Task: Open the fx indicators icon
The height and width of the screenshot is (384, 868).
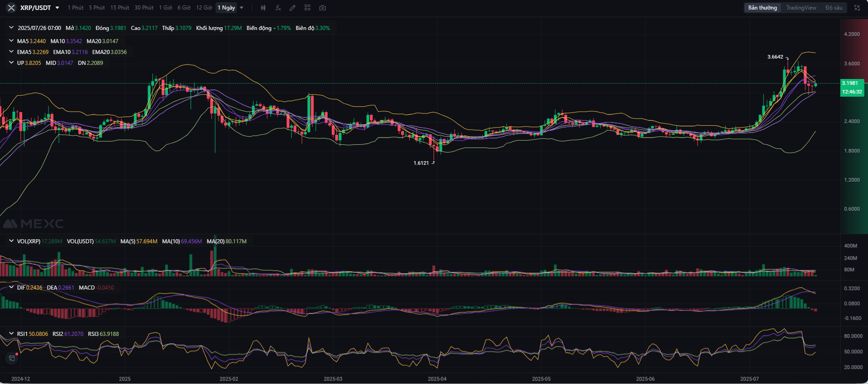Action: tap(278, 8)
